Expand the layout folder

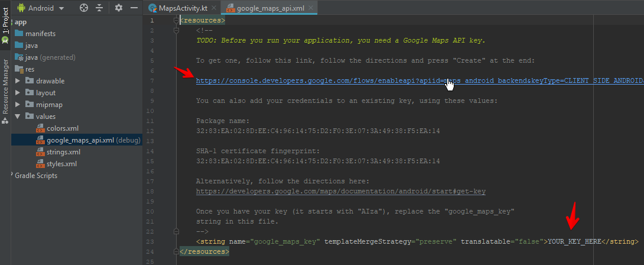[18, 93]
